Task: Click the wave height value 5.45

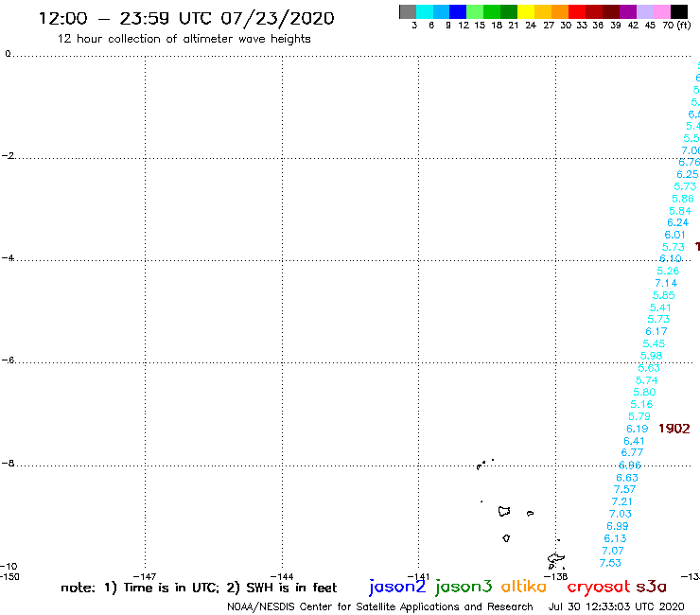Action: 654,343
